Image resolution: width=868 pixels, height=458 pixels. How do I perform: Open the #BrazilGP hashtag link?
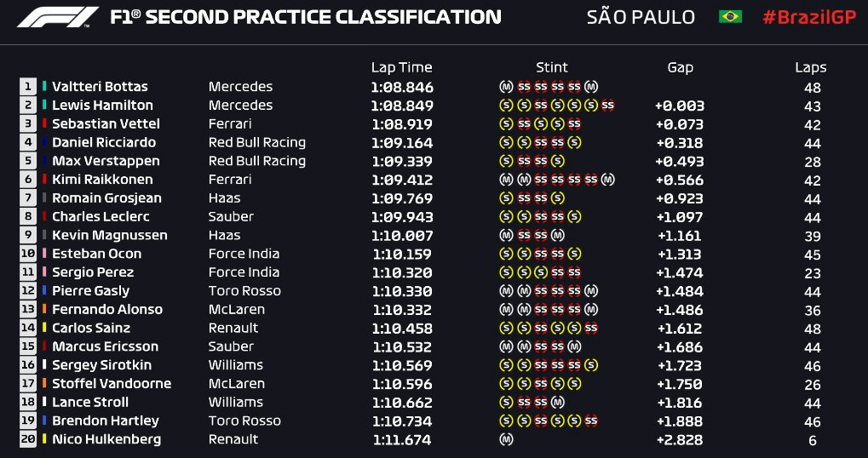click(x=808, y=17)
